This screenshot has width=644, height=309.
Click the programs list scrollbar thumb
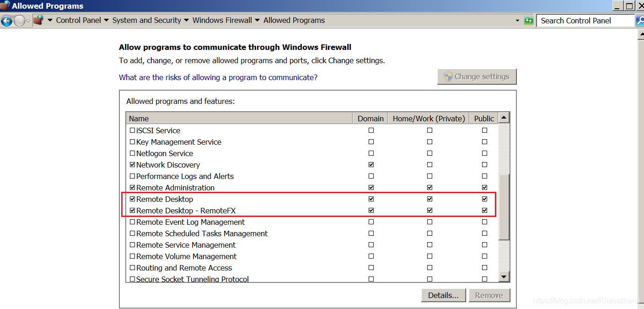click(x=504, y=207)
